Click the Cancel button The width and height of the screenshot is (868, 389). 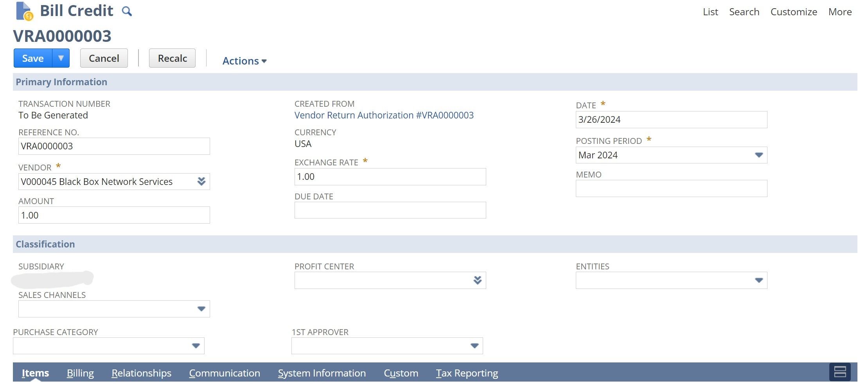click(x=104, y=58)
